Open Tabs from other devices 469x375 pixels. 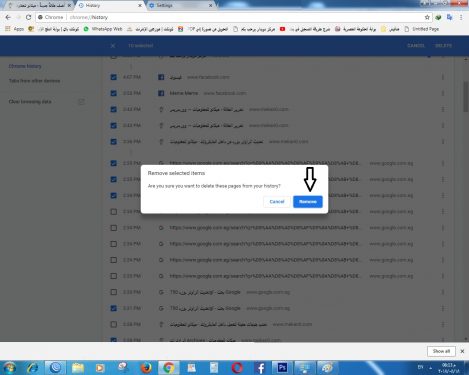click(x=34, y=81)
